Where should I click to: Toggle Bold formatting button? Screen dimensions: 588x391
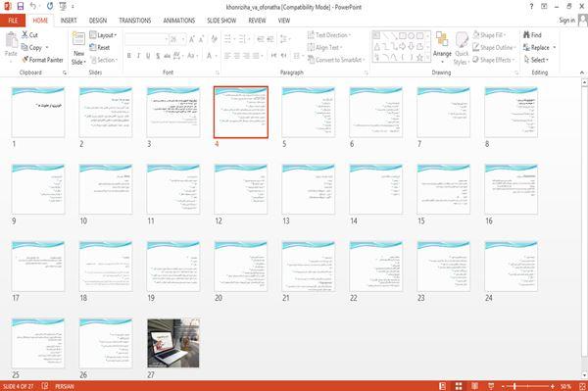129,56
